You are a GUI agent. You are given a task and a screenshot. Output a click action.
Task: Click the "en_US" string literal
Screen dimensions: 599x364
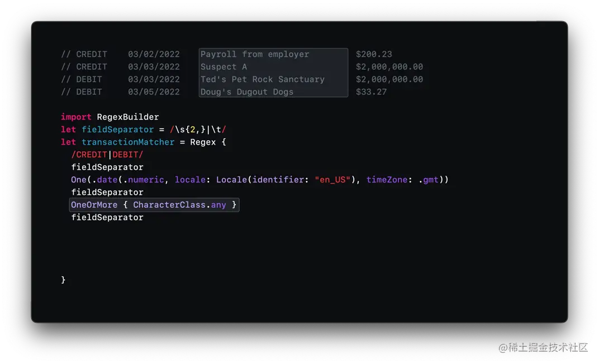[332, 180]
